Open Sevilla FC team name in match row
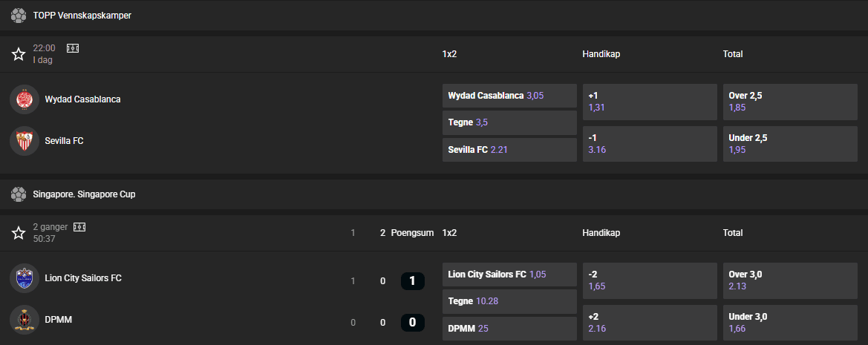The width and height of the screenshot is (868, 345). pos(64,141)
